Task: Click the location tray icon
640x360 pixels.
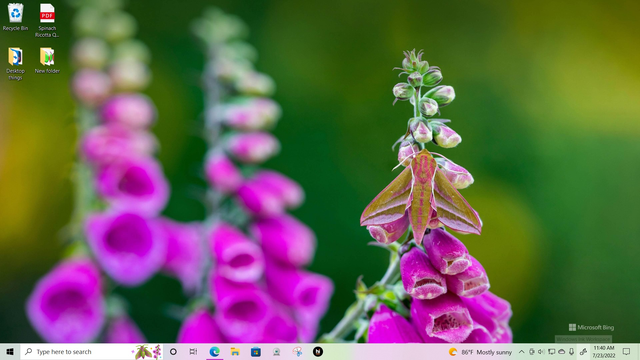Action: coord(532,351)
